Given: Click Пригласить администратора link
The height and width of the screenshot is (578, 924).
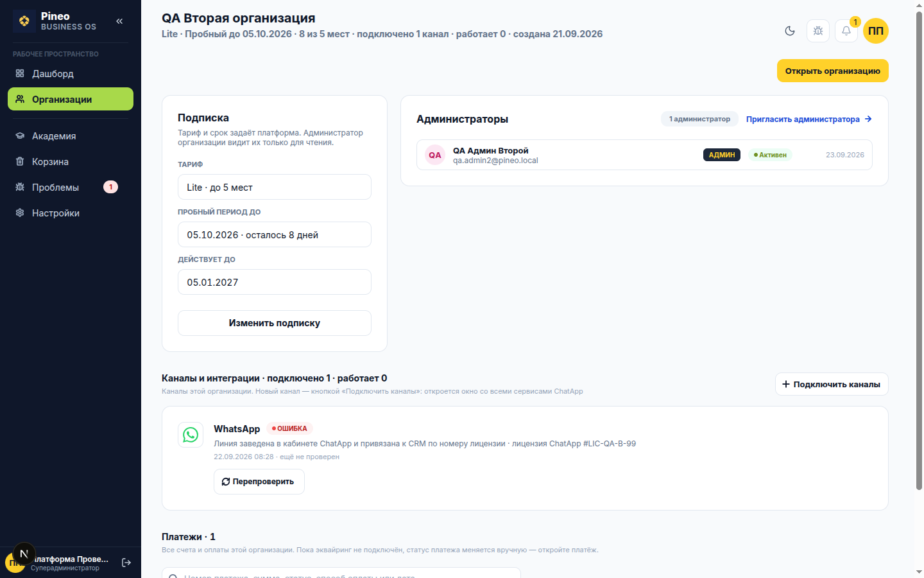Looking at the screenshot, I should [x=809, y=119].
